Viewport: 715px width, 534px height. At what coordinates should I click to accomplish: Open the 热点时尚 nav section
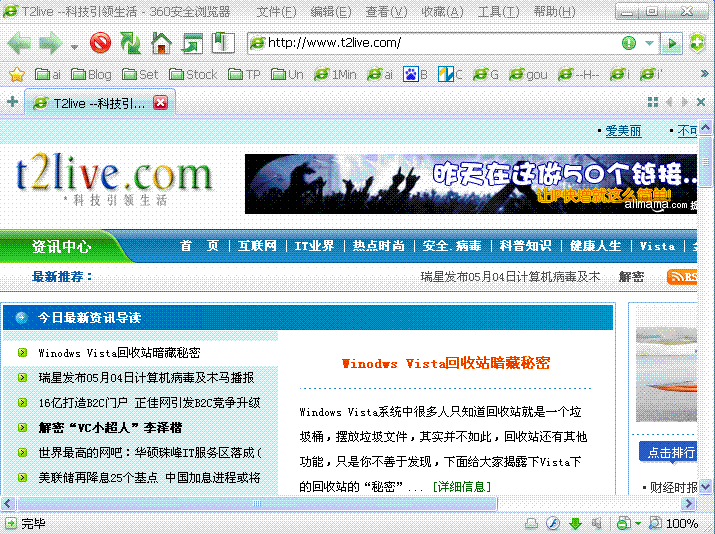tap(378, 246)
